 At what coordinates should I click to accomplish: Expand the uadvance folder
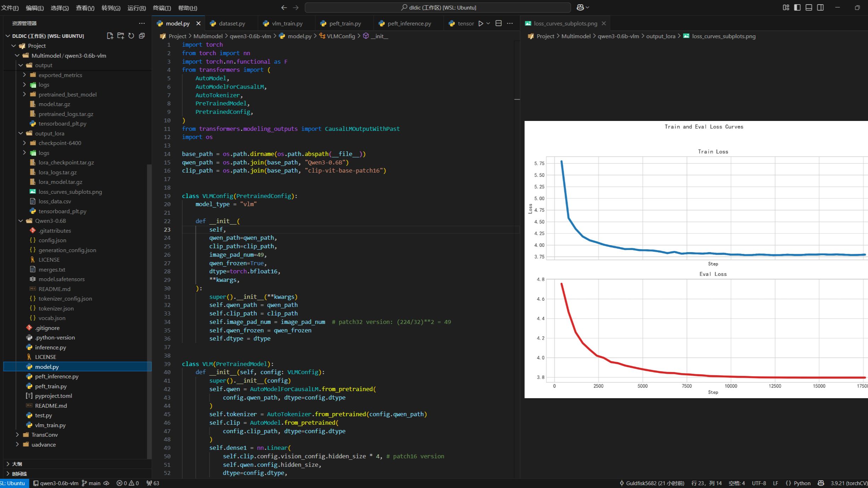17,445
